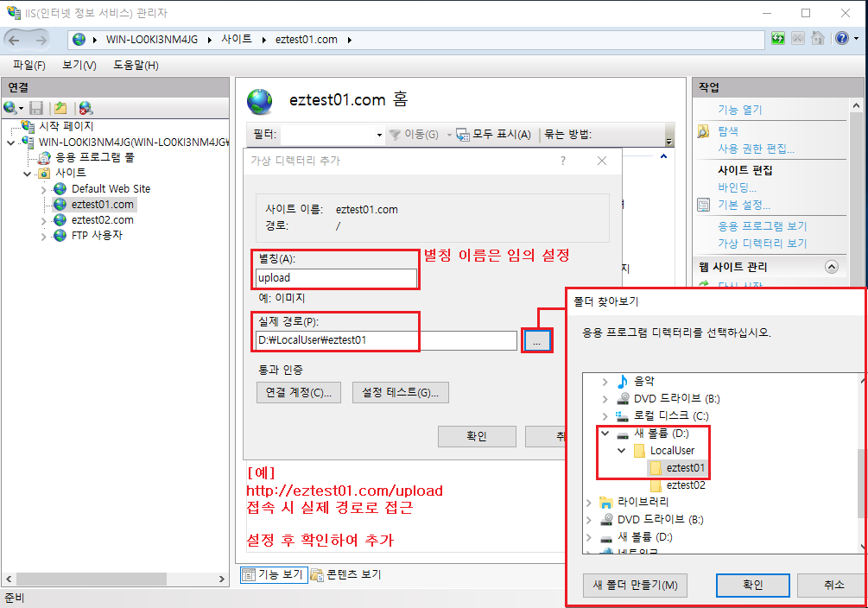
Task: Select the Sites (사이트) folder node
Action: click(x=70, y=174)
